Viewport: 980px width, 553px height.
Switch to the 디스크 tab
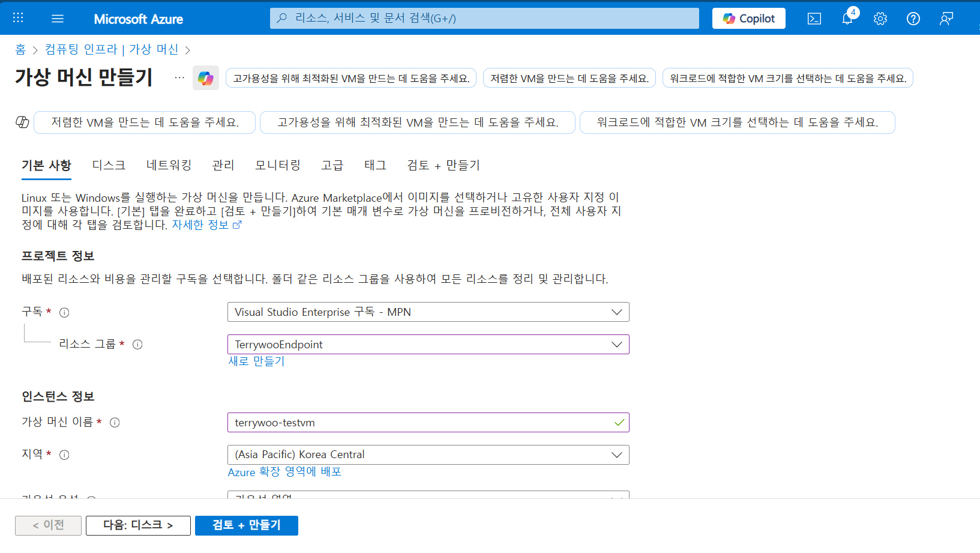coord(109,165)
